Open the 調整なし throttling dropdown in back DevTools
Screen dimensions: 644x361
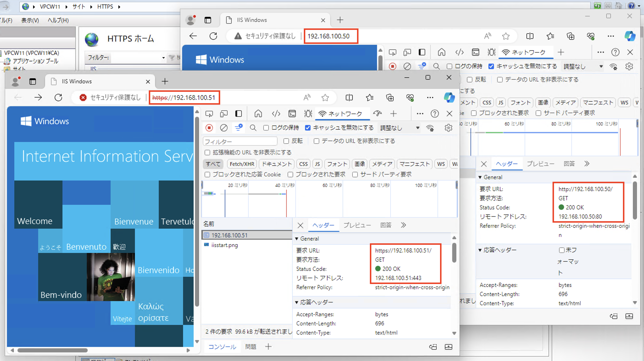pyautogui.click(x=583, y=67)
